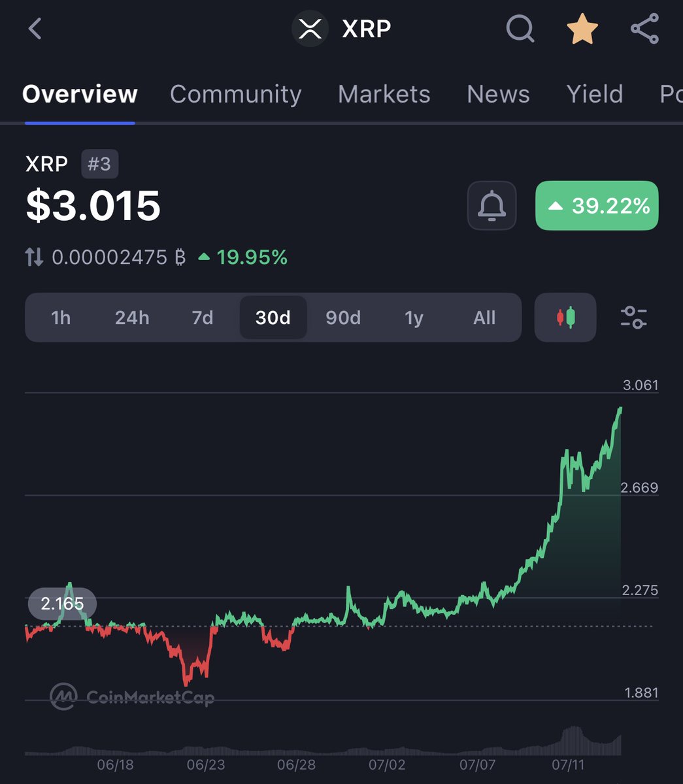Tap the 1.881 axis value

coord(641,693)
